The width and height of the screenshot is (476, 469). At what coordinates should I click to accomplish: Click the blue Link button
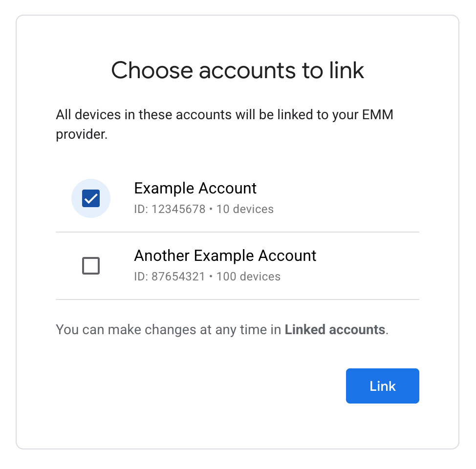(382, 386)
